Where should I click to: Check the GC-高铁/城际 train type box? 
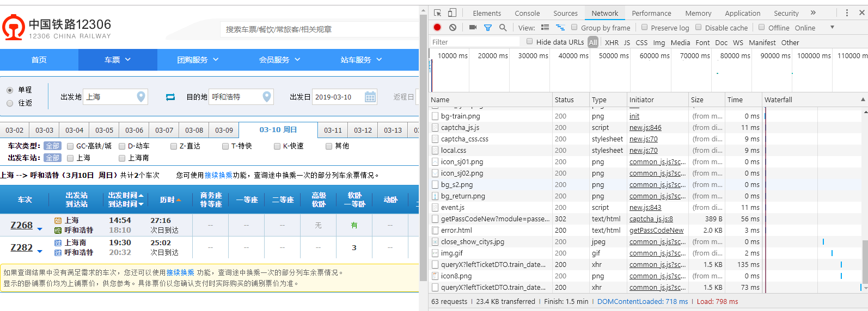[70, 146]
